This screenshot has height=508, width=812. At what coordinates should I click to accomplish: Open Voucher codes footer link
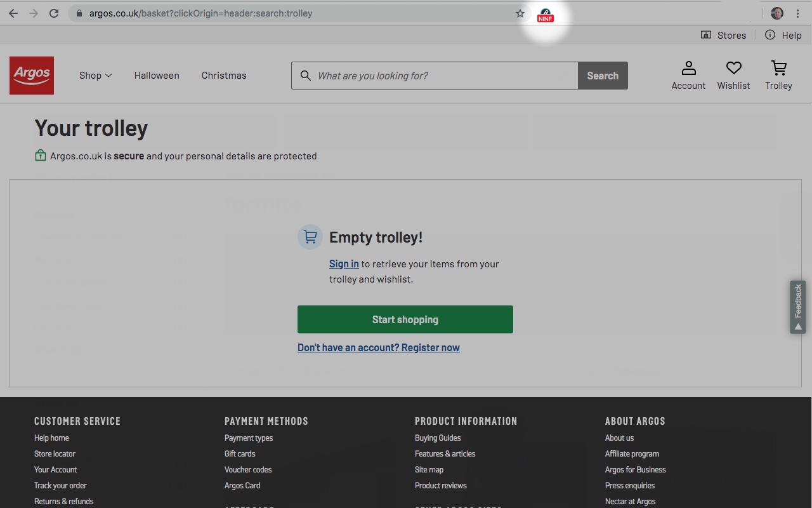[x=248, y=469]
